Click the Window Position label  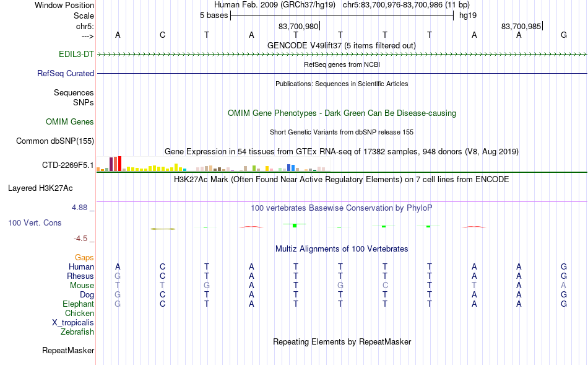[64, 5]
